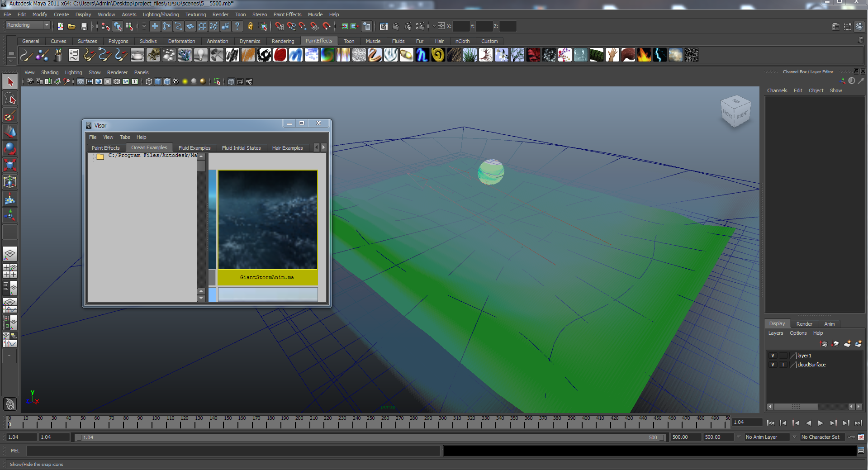
Task: Click the go to start of range button
Action: tap(771, 423)
